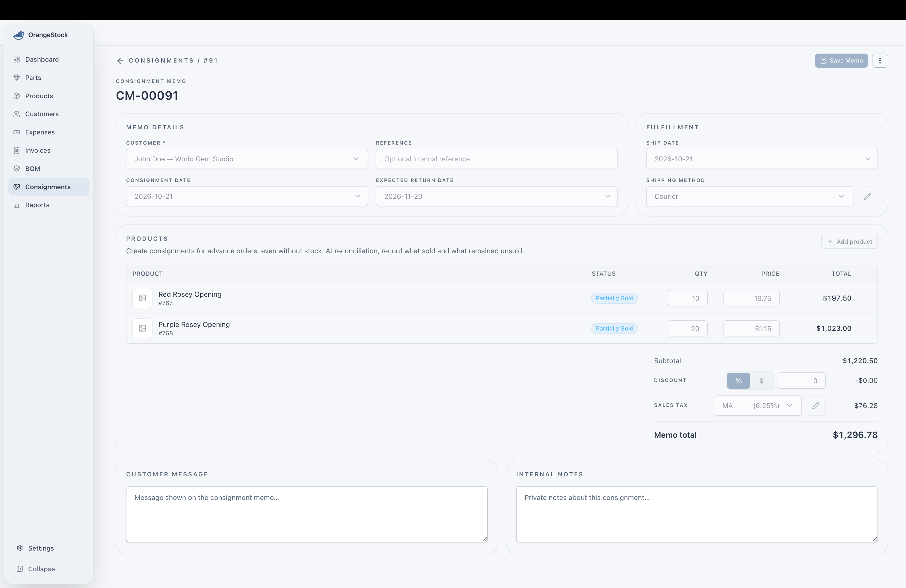Navigate to Invoices page
The height and width of the screenshot is (588, 906).
(x=49, y=151)
